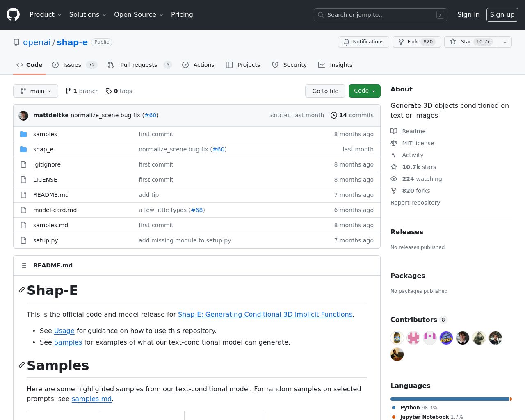Click the README book icon in About
This screenshot has width=525, height=420.
pos(394,131)
